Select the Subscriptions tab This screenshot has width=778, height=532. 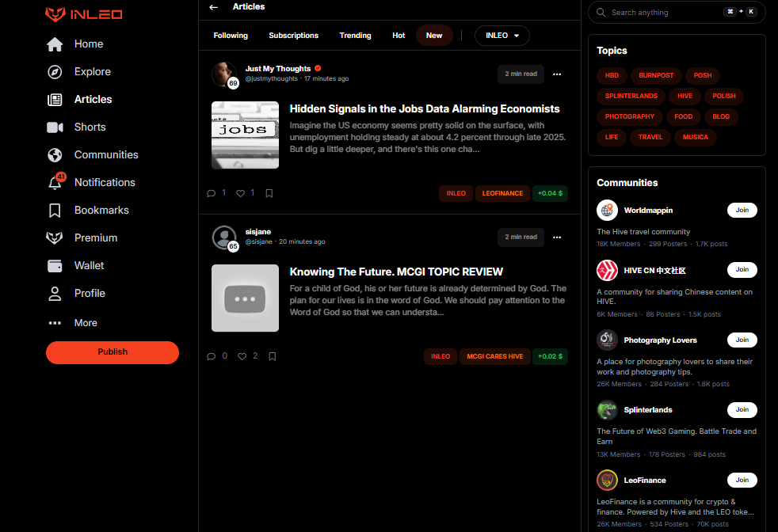point(293,36)
